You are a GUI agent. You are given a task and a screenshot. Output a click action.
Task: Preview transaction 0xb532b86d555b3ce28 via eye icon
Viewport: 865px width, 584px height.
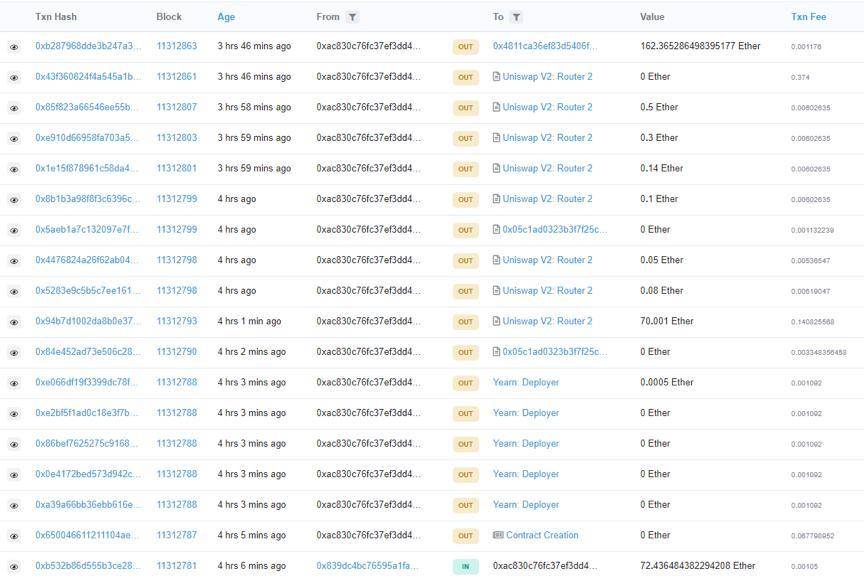pos(14,567)
